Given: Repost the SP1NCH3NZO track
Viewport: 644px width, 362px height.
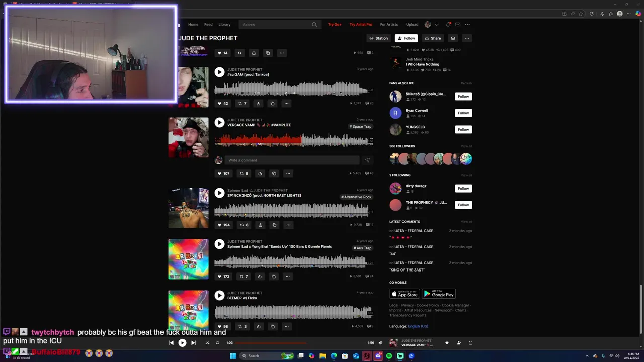Looking at the screenshot, I should 244,225.
